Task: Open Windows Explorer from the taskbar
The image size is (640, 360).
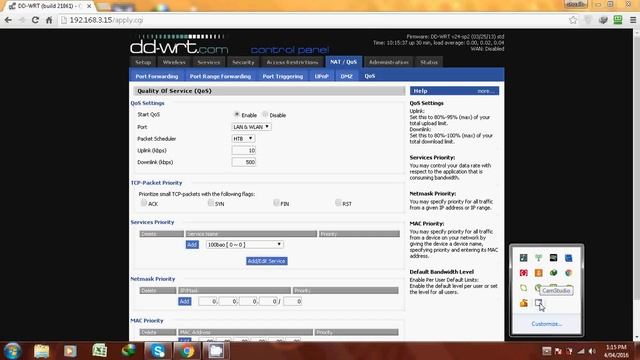Action: (41, 351)
